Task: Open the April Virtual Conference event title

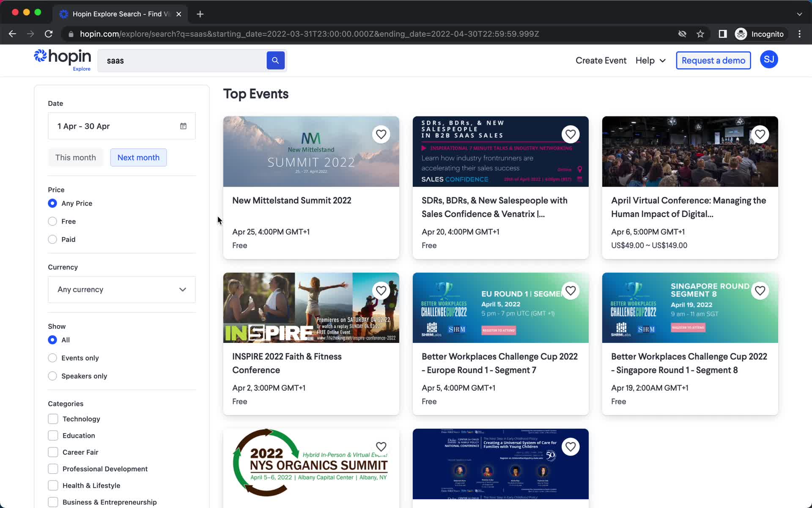Action: pos(689,207)
